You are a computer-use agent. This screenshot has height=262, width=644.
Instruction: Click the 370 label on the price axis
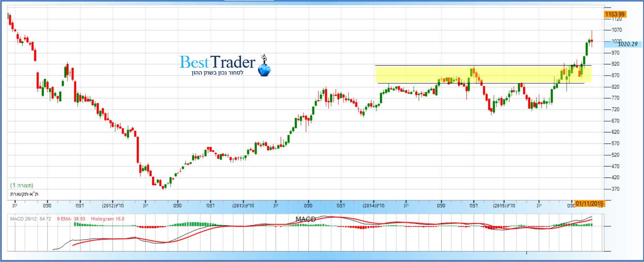(x=615, y=189)
